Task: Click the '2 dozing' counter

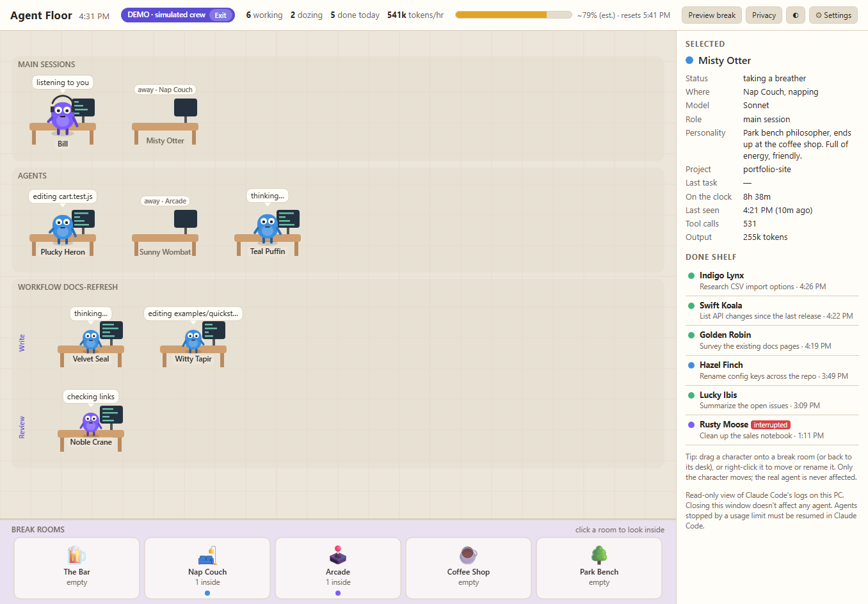Action: tap(307, 15)
